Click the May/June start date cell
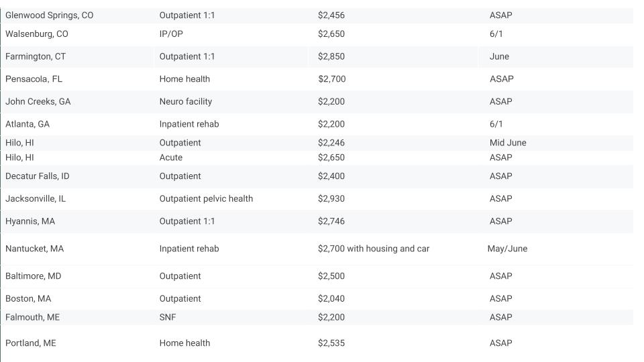 507,249
